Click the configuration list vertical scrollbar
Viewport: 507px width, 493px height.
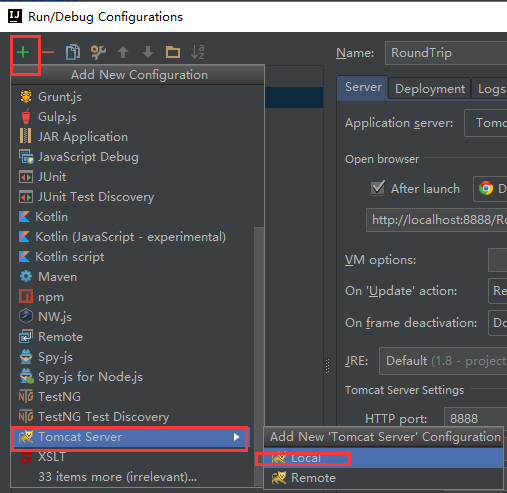pos(258,355)
